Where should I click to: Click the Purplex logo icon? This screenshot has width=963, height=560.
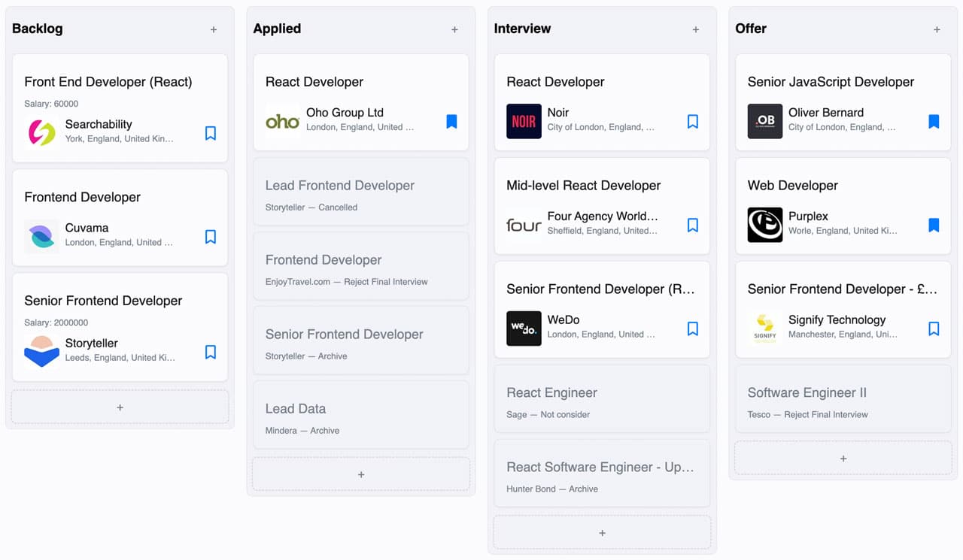[x=765, y=225]
